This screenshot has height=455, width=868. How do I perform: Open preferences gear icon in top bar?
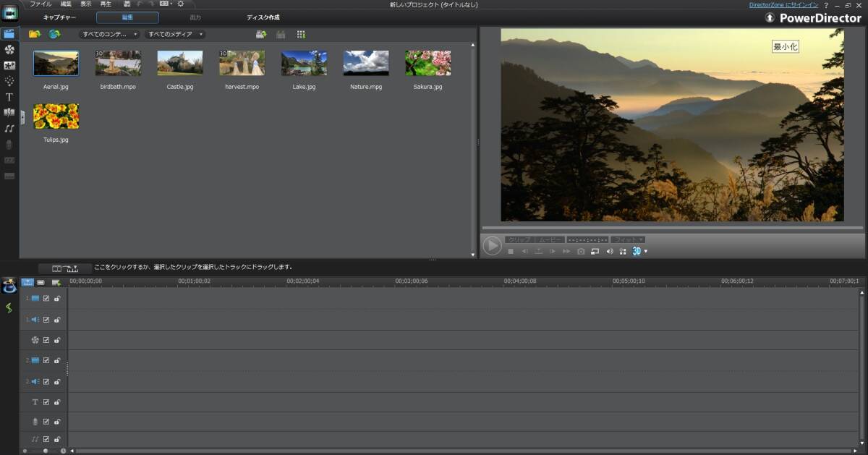[180, 4]
